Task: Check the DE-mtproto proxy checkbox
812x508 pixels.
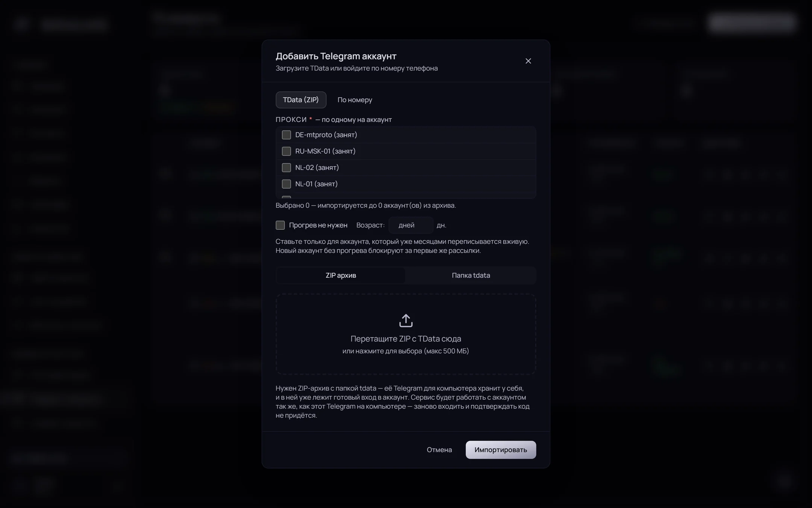Action: 286,135
